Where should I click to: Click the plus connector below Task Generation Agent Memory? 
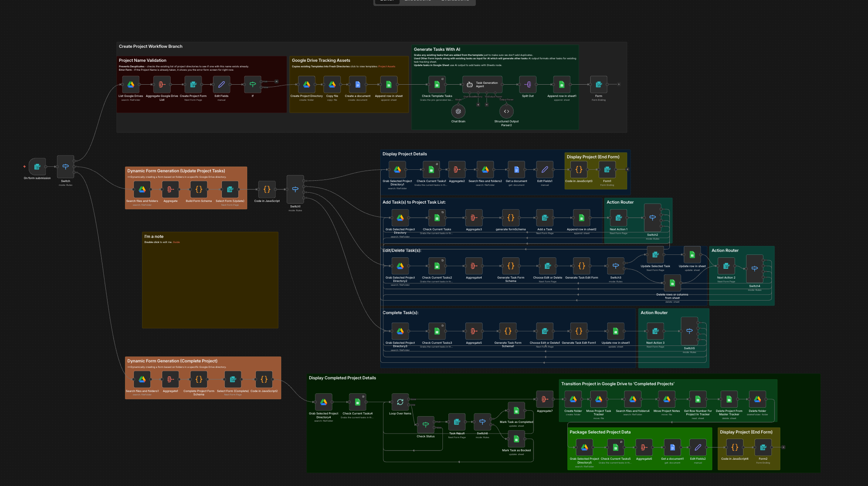click(x=478, y=105)
